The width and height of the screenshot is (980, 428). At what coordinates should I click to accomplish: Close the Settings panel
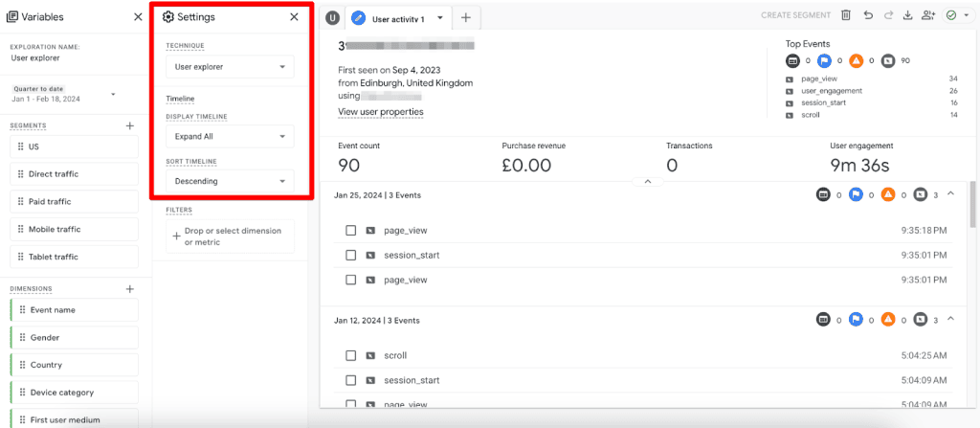pyautogui.click(x=294, y=17)
